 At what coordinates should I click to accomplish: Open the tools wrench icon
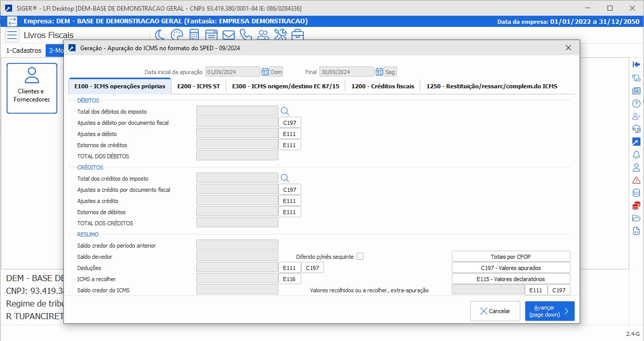pos(280,35)
